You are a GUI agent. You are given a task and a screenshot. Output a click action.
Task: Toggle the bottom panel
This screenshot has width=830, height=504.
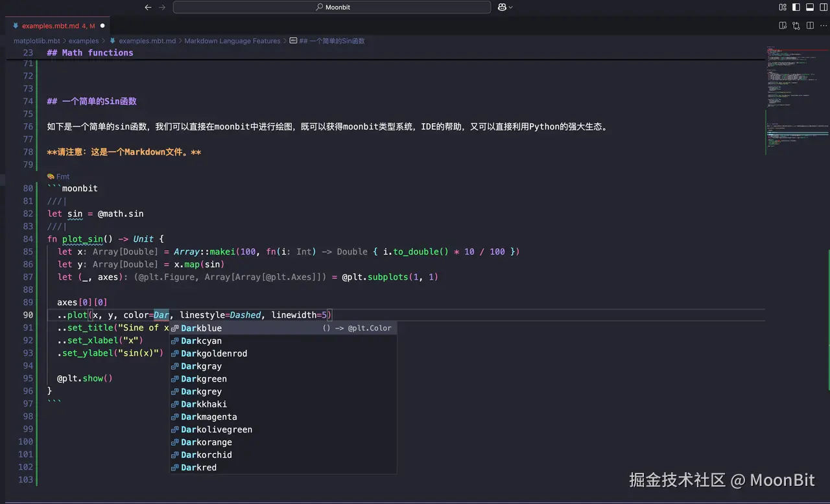click(x=810, y=7)
